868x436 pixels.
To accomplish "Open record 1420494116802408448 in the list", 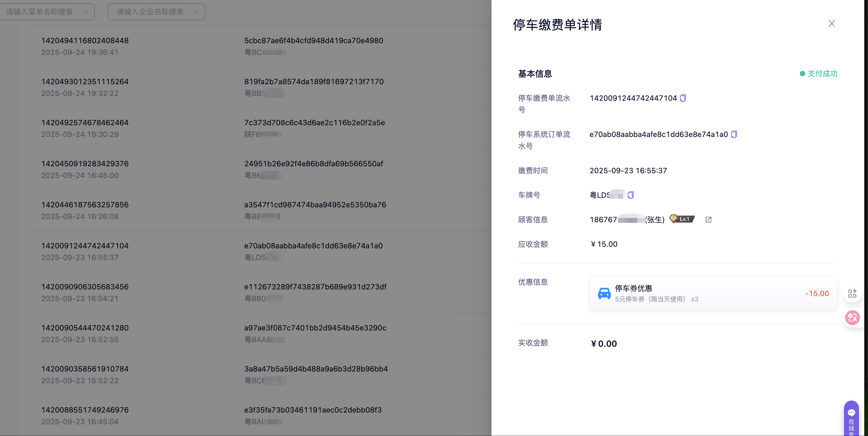I will click(85, 41).
